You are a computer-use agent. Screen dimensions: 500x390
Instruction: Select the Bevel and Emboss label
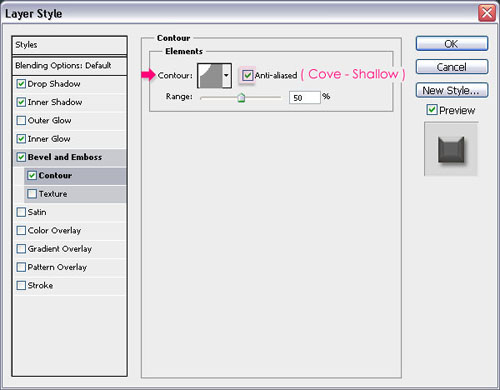coord(65,157)
